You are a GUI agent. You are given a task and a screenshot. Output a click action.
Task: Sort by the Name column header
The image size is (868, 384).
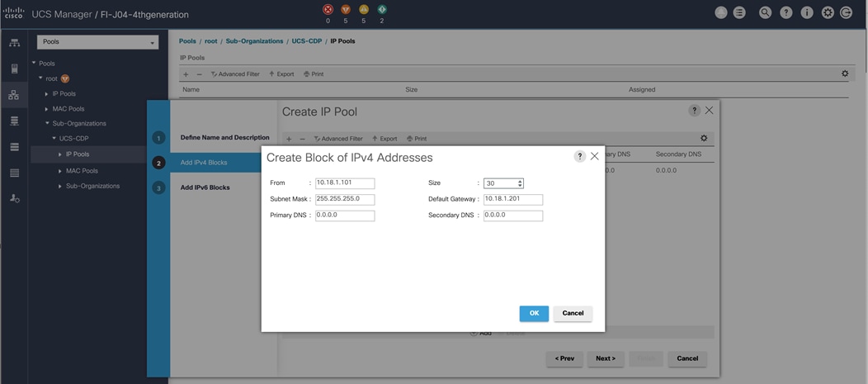pos(191,89)
